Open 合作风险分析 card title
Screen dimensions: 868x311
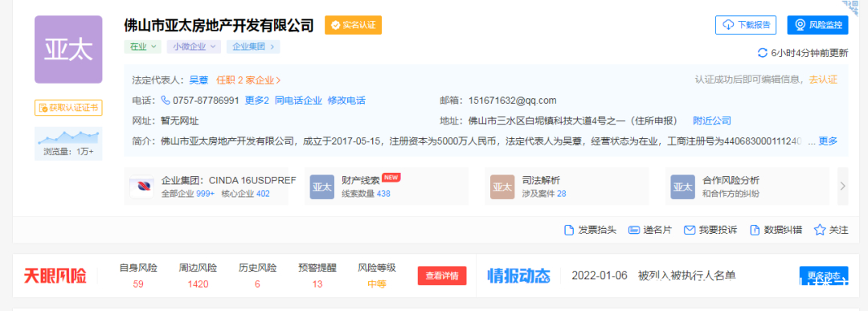[x=731, y=180]
